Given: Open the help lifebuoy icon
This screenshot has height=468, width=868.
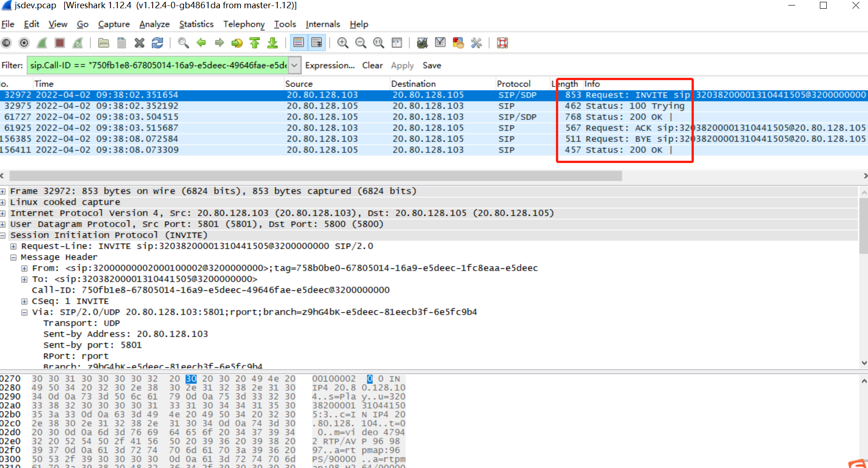Looking at the screenshot, I should [502, 43].
